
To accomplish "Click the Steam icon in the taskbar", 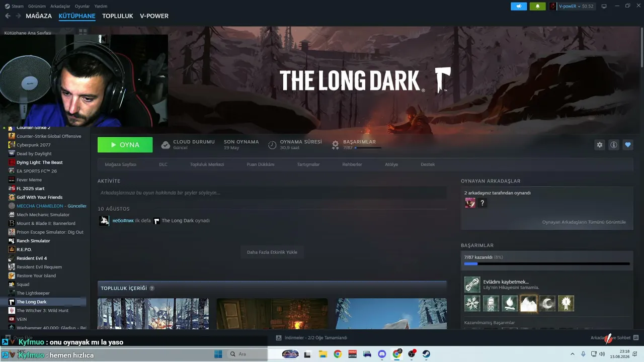I will click(426, 354).
